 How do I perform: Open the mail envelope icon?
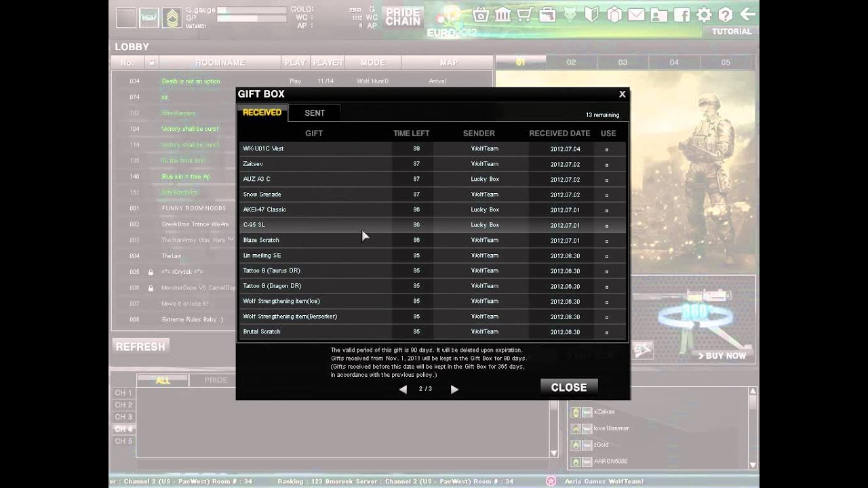(636, 14)
